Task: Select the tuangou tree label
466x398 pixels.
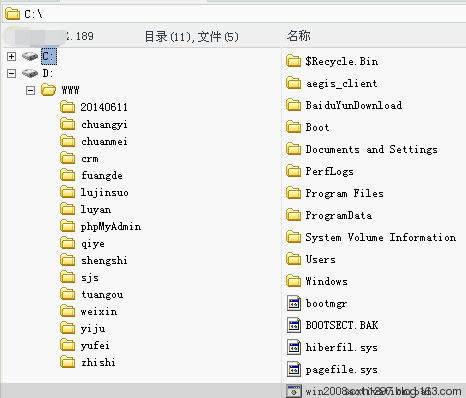Action: [x=102, y=295]
